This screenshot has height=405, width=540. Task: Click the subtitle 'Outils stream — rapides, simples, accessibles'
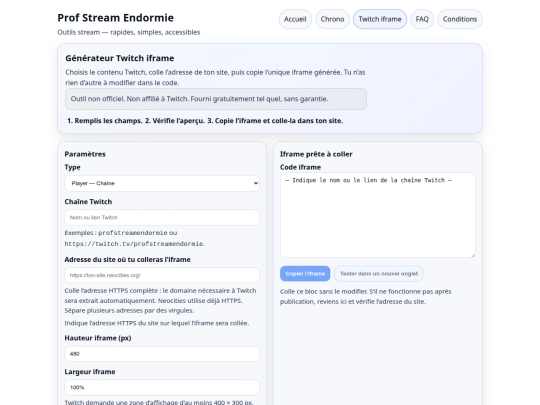click(x=129, y=32)
